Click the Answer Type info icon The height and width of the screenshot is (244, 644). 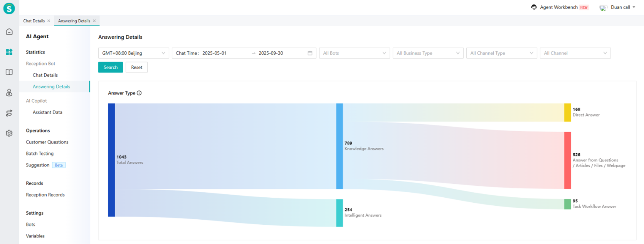tap(139, 93)
